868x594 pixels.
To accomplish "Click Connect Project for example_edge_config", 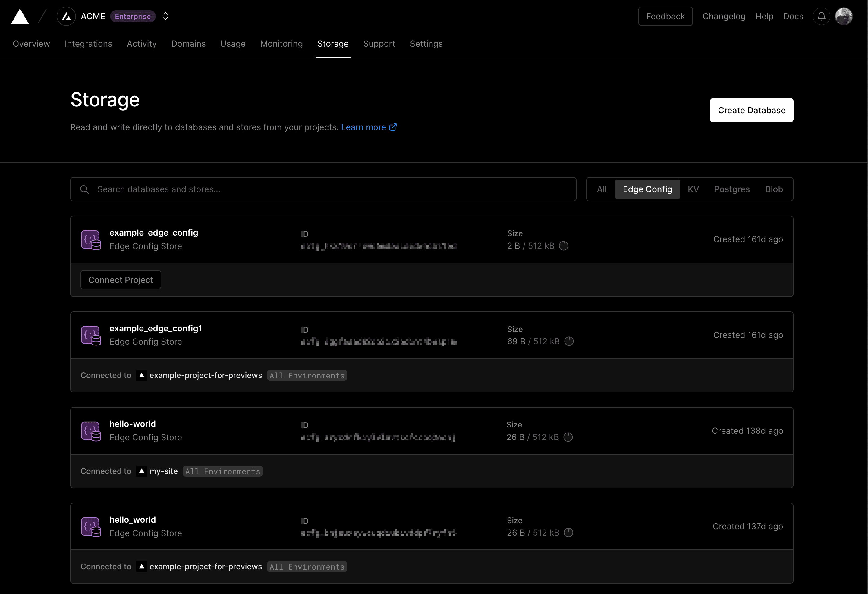I will (x=121, y=280).
